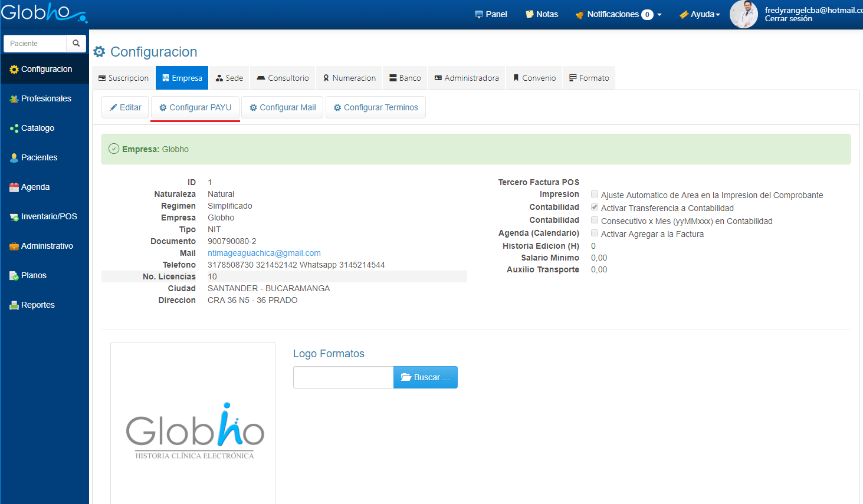
Task: Open the Planos sidebar section
Action: [34, 275]
